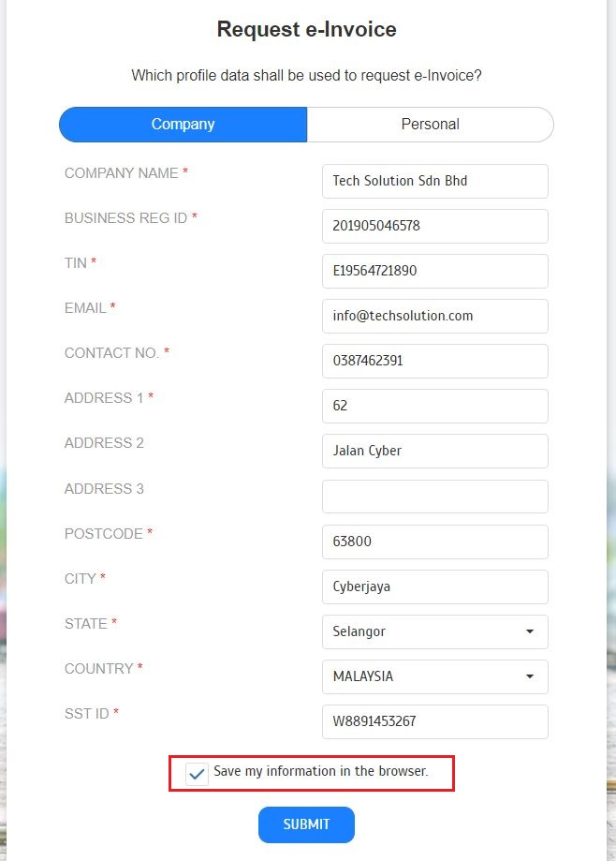Focus the Address 1 input box
This screenshot has height=861, width=616.
click(434, 406)
